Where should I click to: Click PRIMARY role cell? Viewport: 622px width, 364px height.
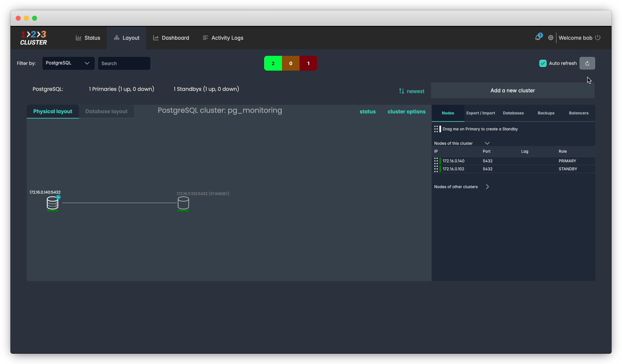[567, 161]
